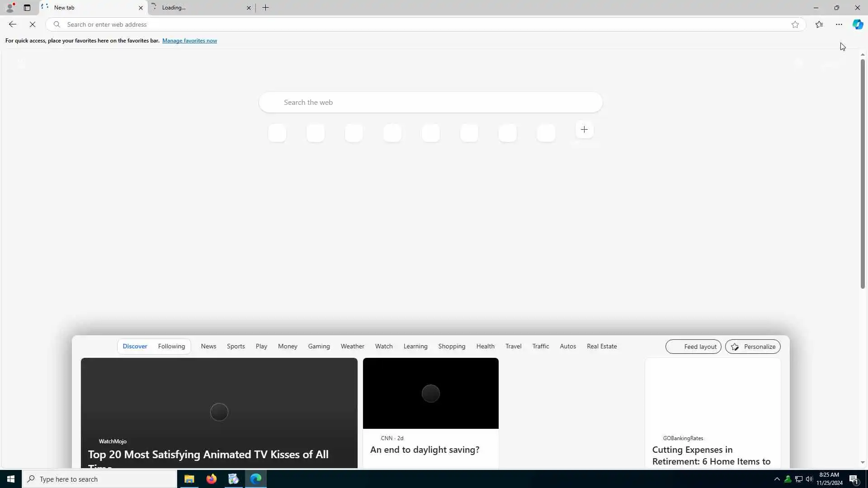This screenshot has height=488, width=868.
Task: Click the Personalize button
Action: 753,347
